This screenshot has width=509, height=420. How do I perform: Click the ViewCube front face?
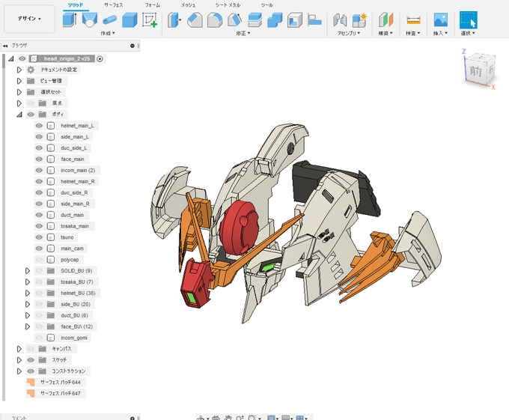[475, 71]
